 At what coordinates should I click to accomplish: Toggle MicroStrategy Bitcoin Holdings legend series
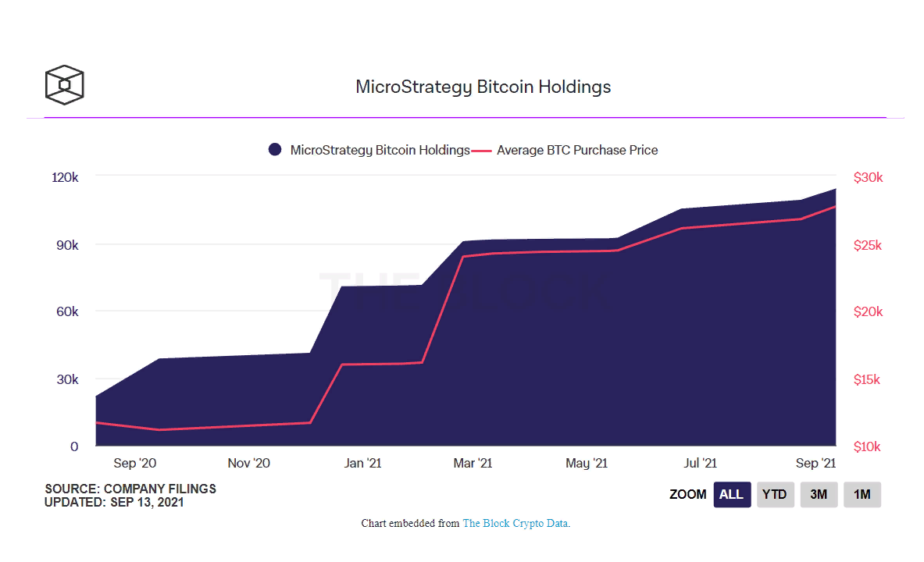380,150
